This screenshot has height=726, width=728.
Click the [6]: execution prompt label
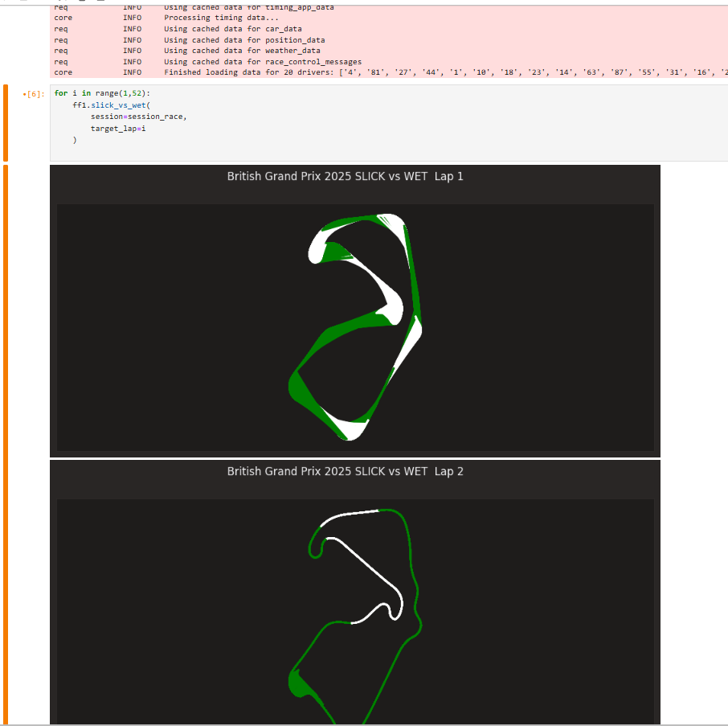(35, 94)
